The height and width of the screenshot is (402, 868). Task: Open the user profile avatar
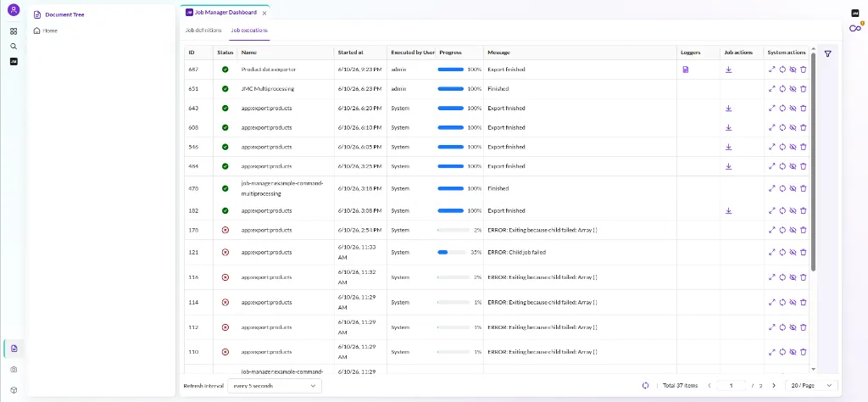(14, 10)
